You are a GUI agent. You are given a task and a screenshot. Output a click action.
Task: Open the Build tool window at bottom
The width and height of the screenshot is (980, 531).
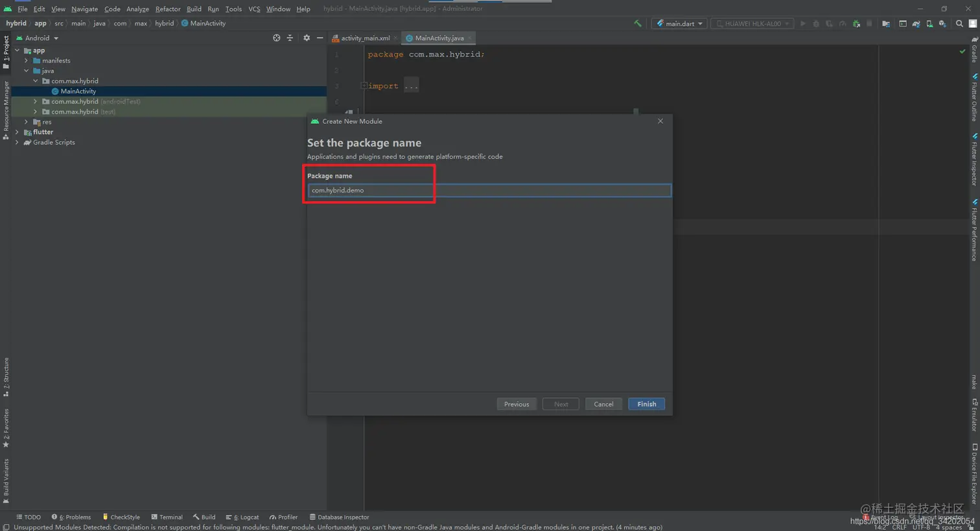click(x=204, y=517)
